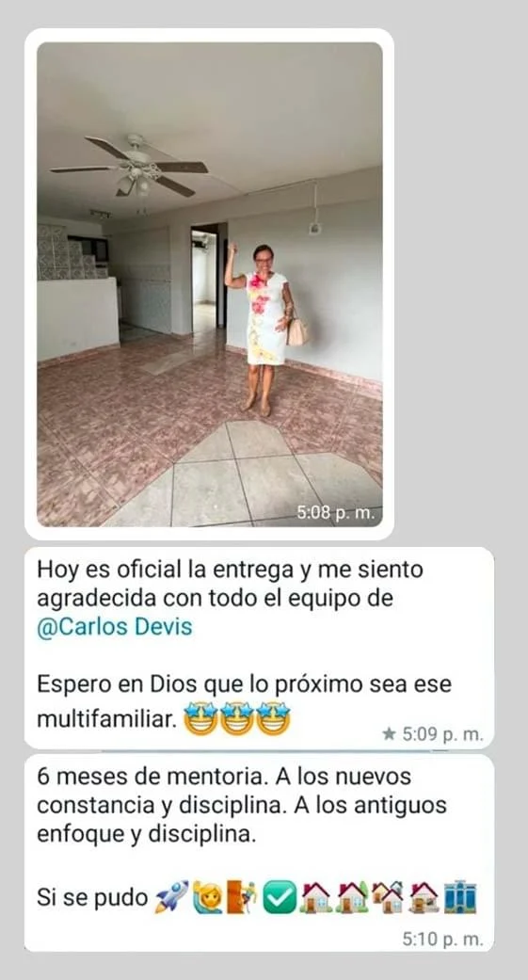Tap the @Carlos Devis mention
The width and height of the screenshot is (528, 980).
point(114,627)
